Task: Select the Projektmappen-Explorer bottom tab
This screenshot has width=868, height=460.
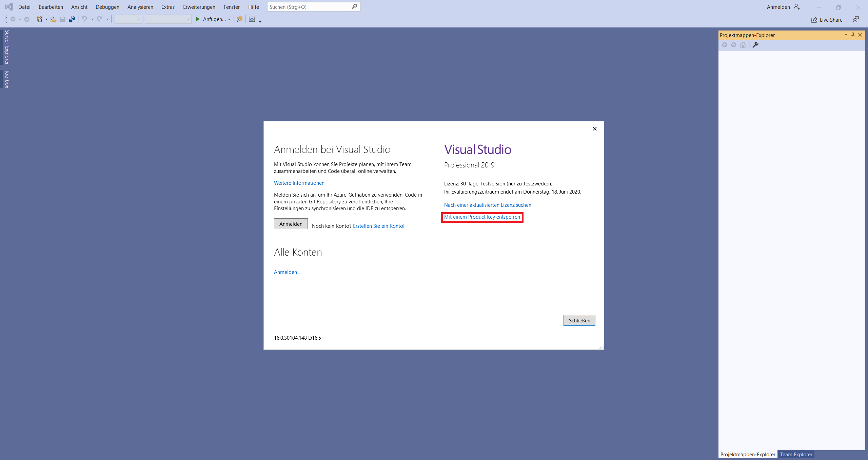Action: (748, 455)
